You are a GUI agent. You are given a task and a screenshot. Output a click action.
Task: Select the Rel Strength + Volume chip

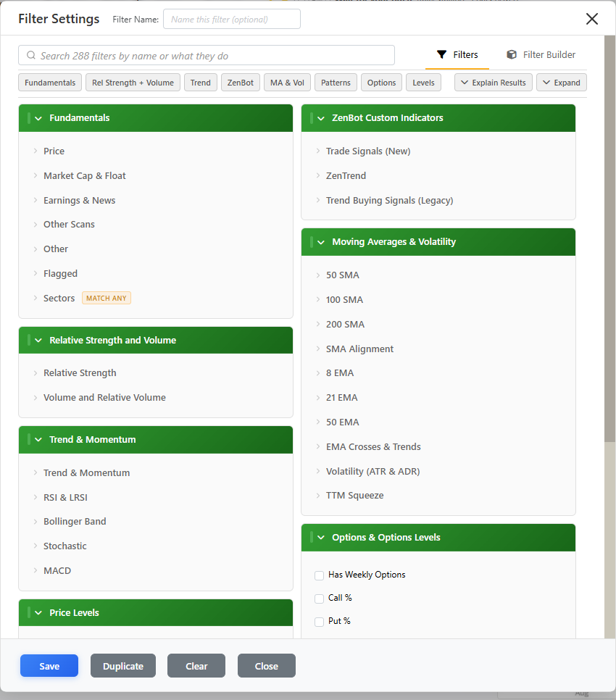[x=133, y=83]
